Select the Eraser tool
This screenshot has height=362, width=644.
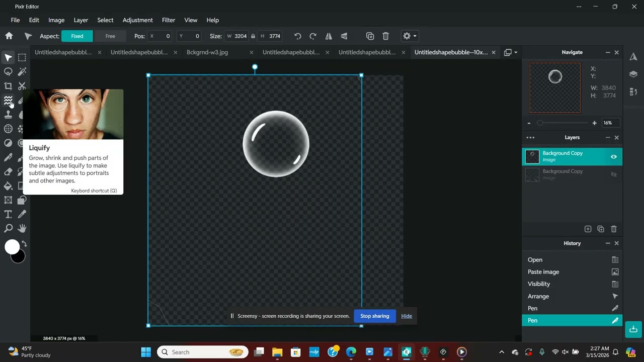8,172
